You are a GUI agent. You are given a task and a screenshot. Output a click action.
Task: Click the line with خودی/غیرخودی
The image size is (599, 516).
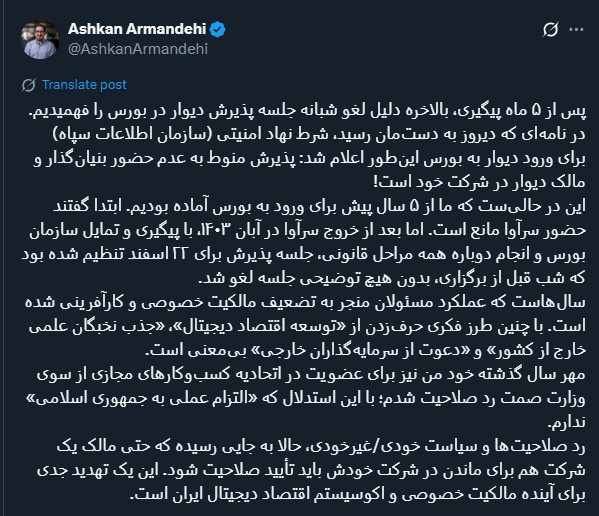(321, 447)
